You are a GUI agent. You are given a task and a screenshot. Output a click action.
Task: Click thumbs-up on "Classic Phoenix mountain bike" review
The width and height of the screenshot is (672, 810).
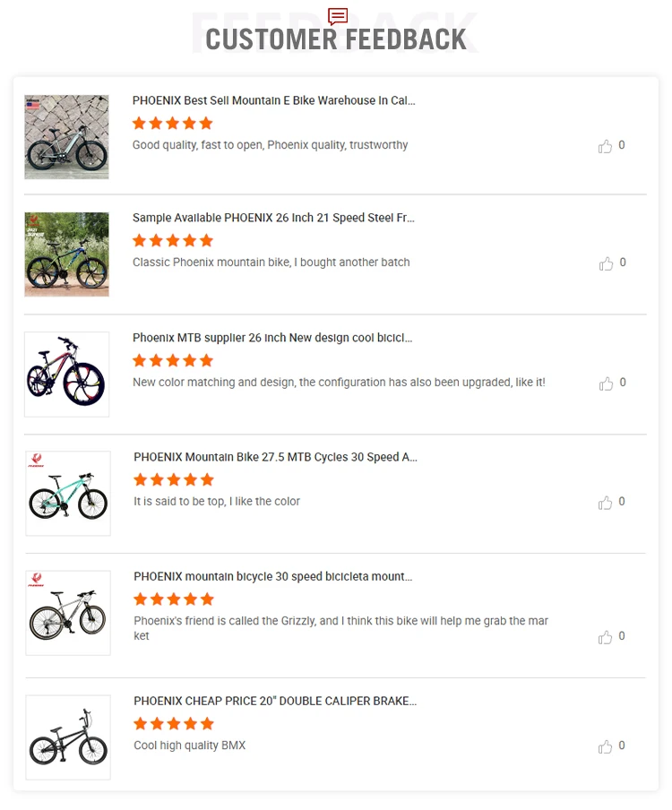tap(606, 263)
